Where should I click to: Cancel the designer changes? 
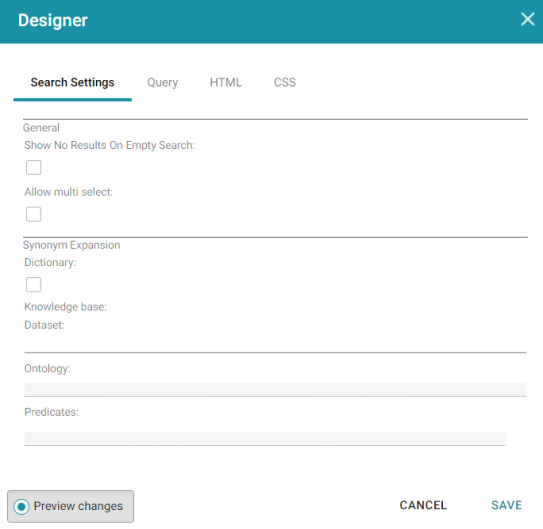(x=423, y=505)
